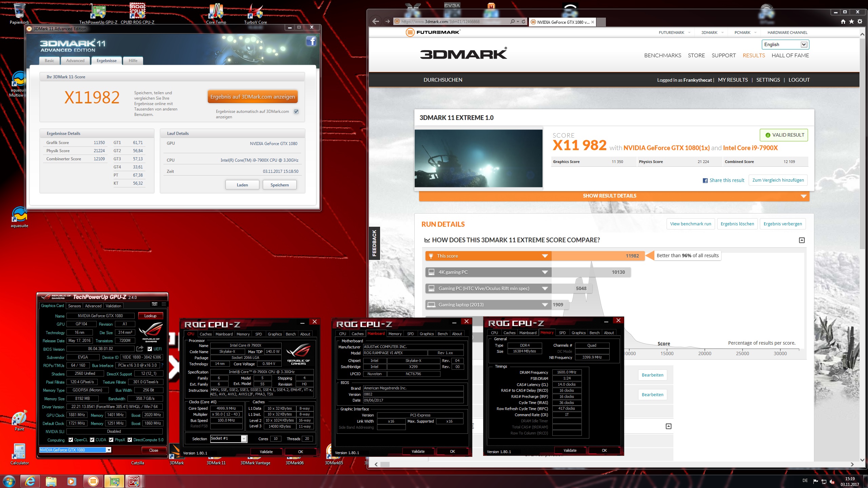Open the Calculator desktop shortcut
The image size is (868, 488).
pos(19,454)
